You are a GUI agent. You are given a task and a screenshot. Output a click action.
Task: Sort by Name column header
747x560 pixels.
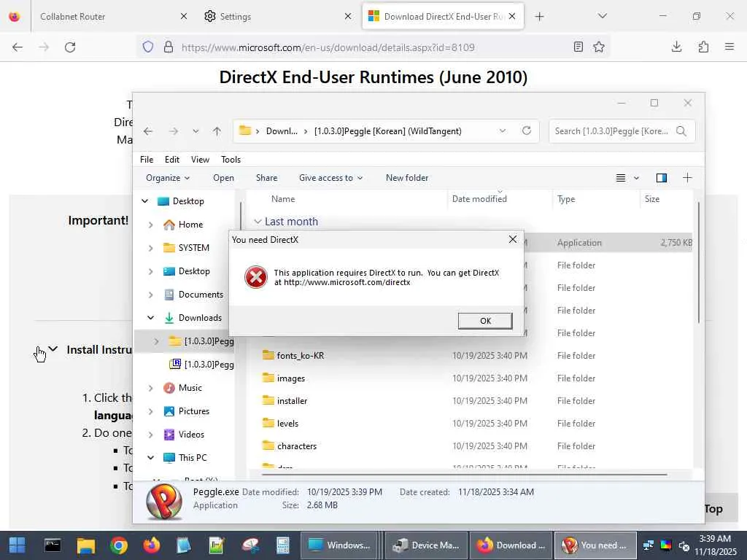(283, 199)
